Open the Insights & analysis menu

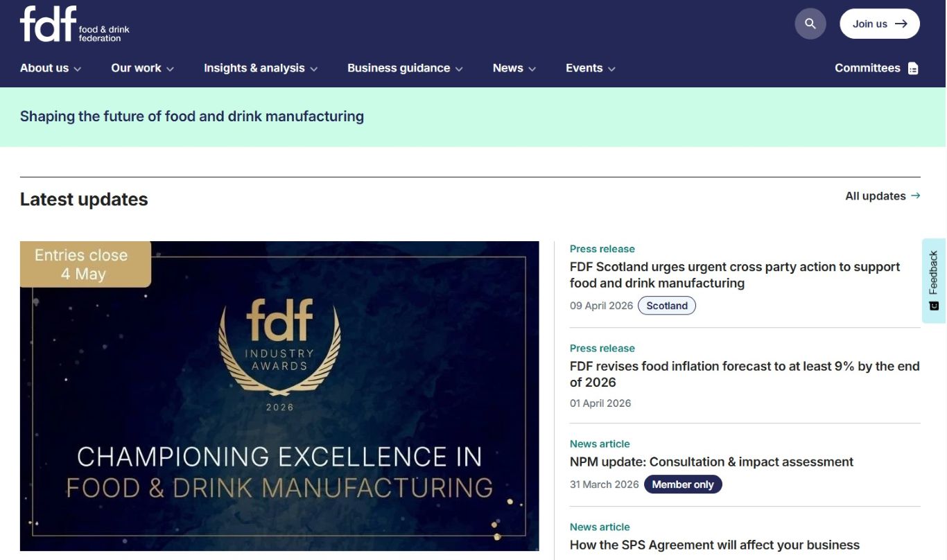(254, 68)
